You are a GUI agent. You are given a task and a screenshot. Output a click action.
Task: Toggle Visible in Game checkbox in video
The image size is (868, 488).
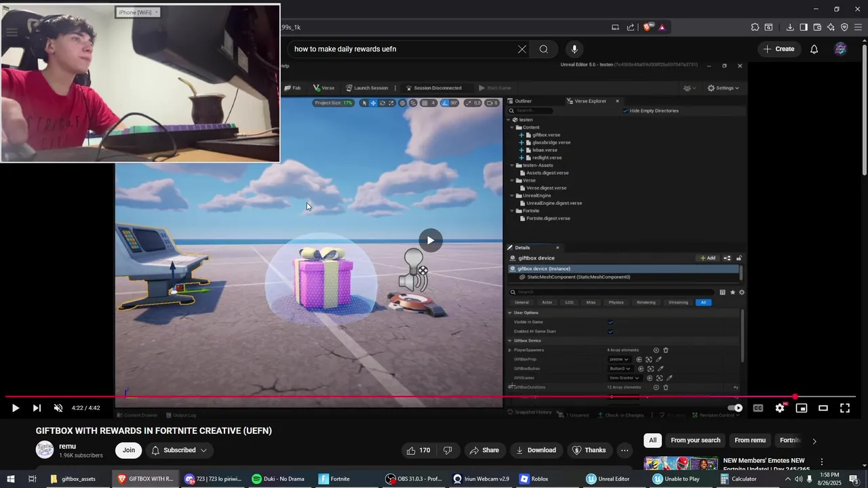(610, 322)
